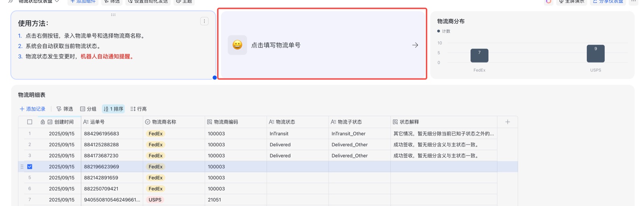Select all rows with header checkbox

(x=30, y=122)
